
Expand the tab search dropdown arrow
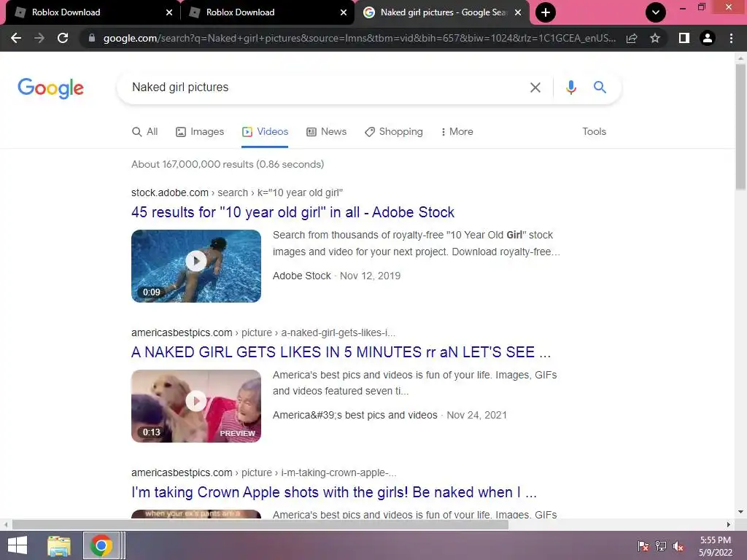pos(656,12)
